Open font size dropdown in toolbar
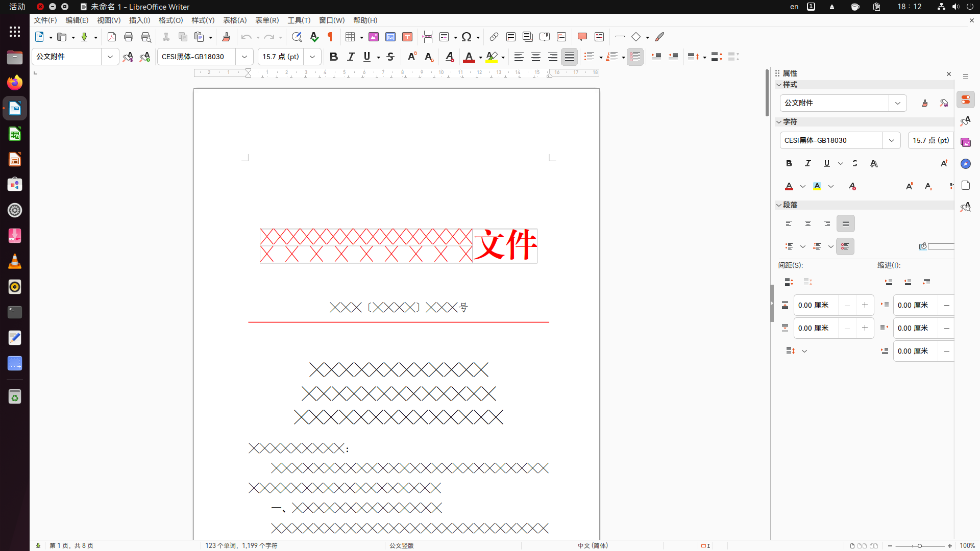 [x=312, y=57]
